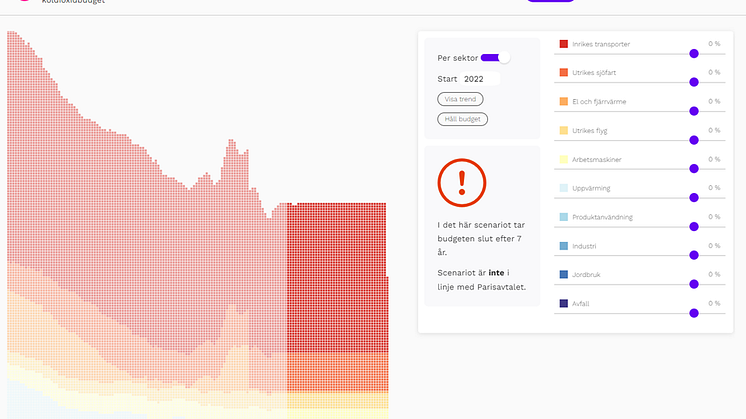
Task: Click the Start year field showing 2022
Action: (x=480, y=79)
